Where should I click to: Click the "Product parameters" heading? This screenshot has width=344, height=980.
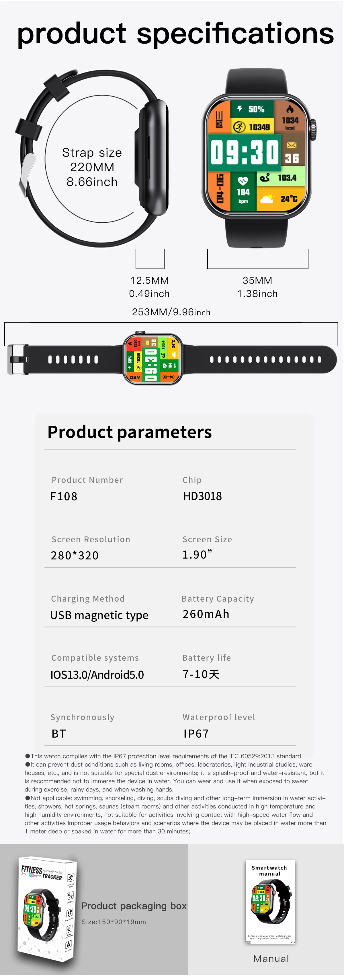[130, 432]
